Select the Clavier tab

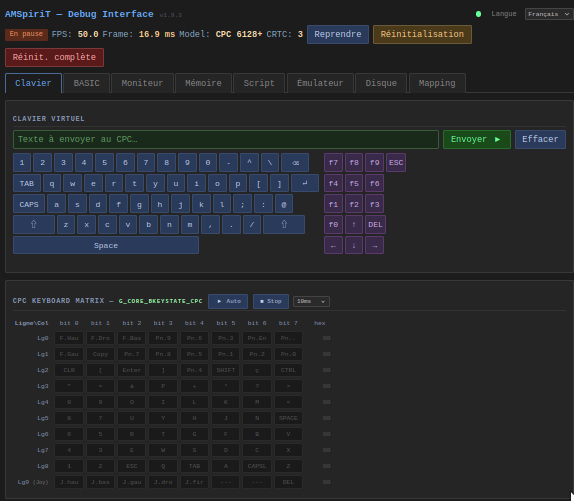(33, 83)
